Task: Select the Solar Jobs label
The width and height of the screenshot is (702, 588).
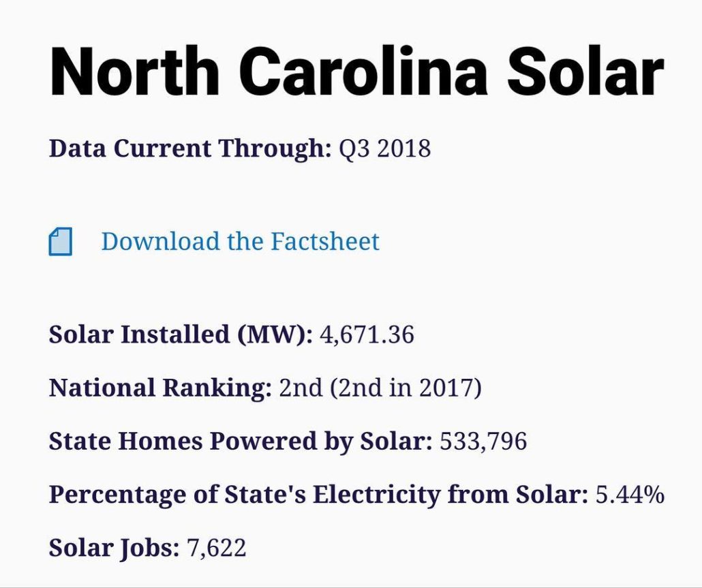Action: [x=115, y=548]
